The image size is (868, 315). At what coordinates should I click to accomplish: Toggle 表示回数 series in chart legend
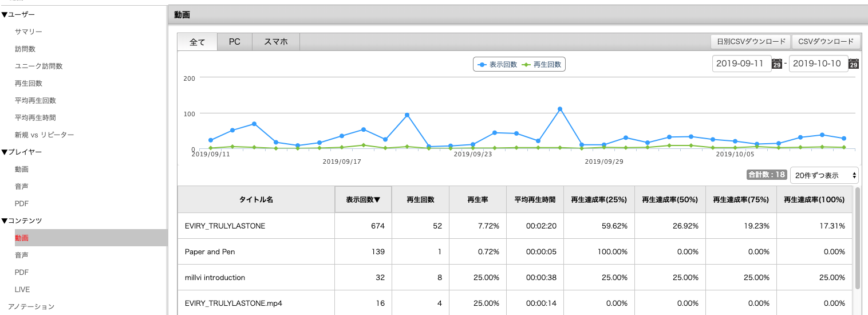click(498, 65)
